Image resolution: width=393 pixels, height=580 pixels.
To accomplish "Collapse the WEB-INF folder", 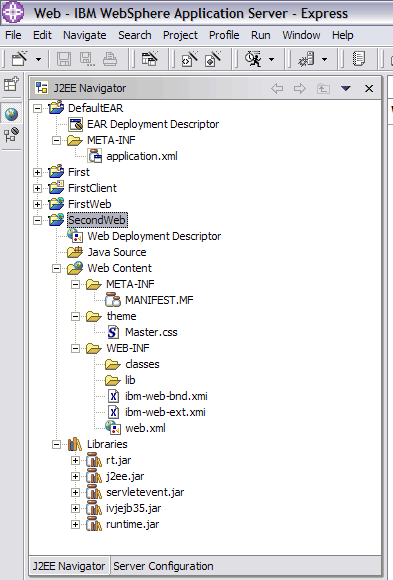I will (75, 348).
